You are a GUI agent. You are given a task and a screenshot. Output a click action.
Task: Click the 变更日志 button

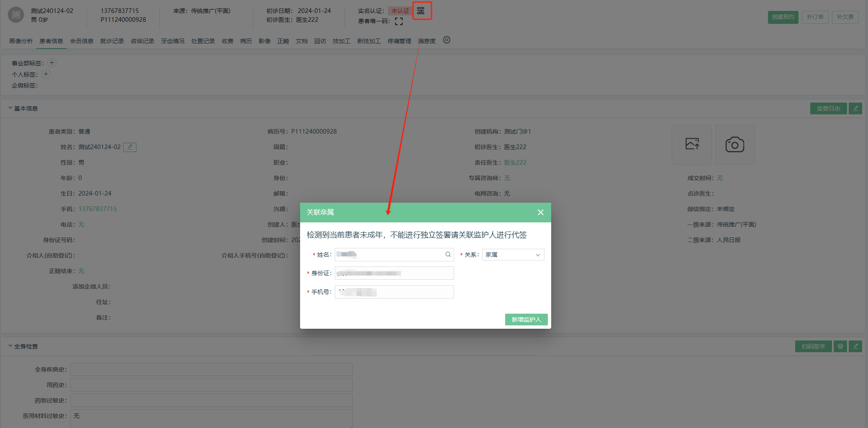[828, 108]
